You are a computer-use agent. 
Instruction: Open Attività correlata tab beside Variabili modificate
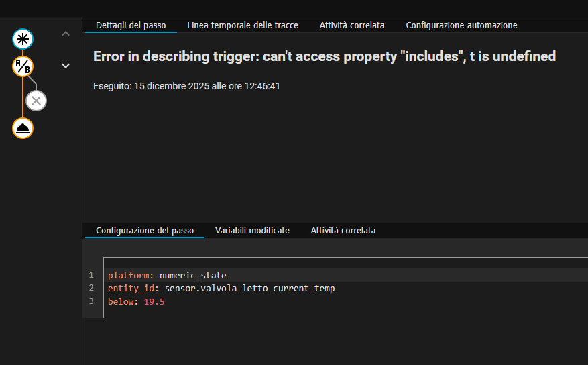pos(343,230)
